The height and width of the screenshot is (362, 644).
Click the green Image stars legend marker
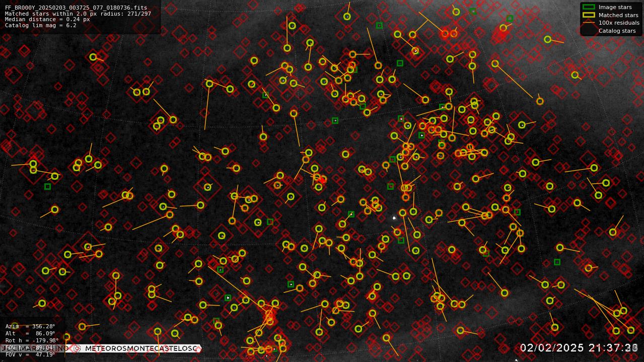589,7
